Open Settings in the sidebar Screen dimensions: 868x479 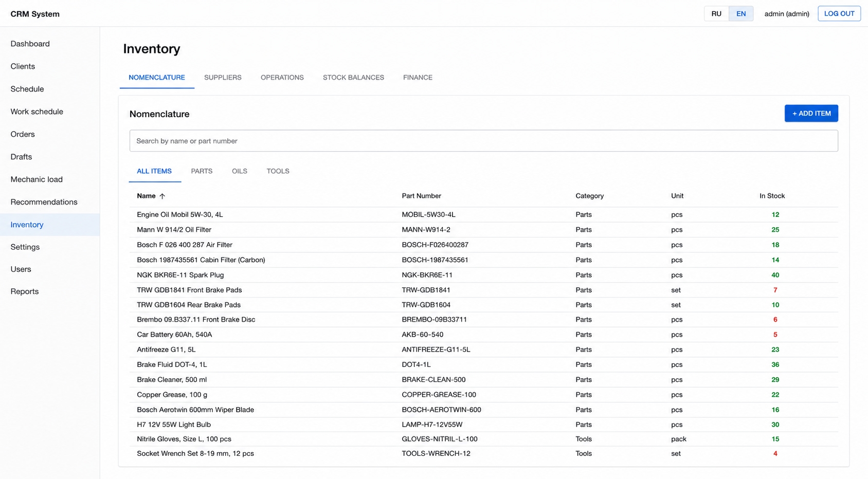(x=50, y=247)
